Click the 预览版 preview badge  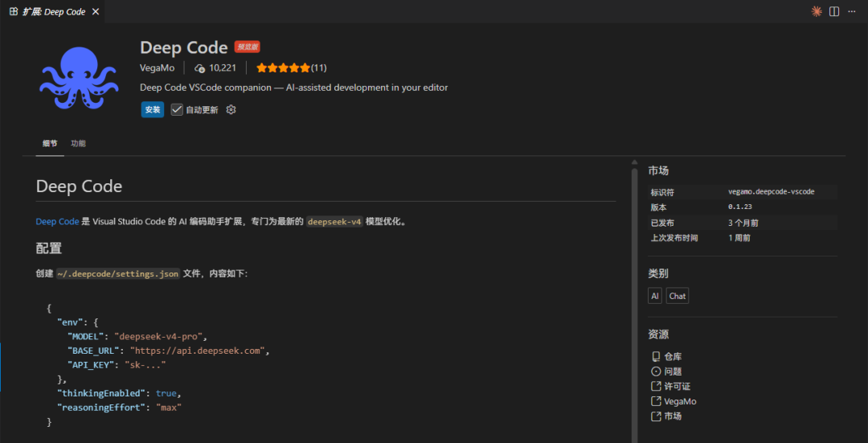point(248,47)
